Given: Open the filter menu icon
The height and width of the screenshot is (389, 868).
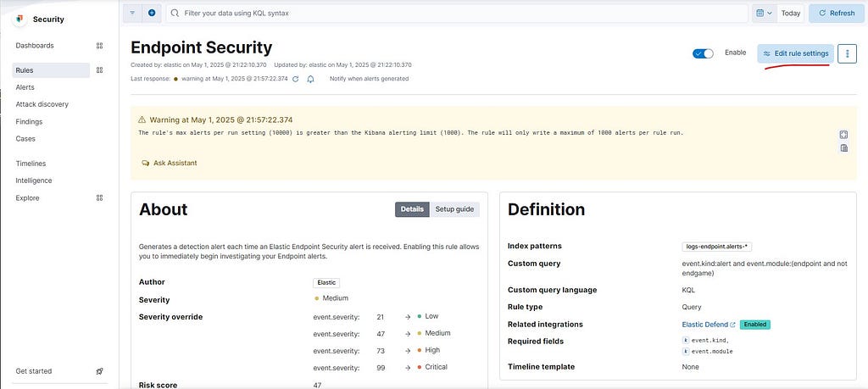Looking at the screenshot, I should click(132, 13).
